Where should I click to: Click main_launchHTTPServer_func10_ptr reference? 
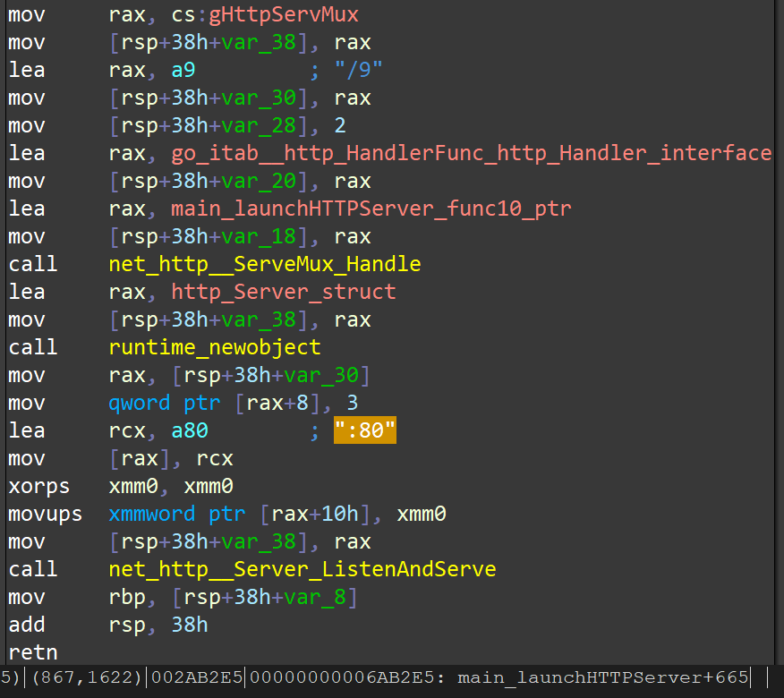point(371,209)
